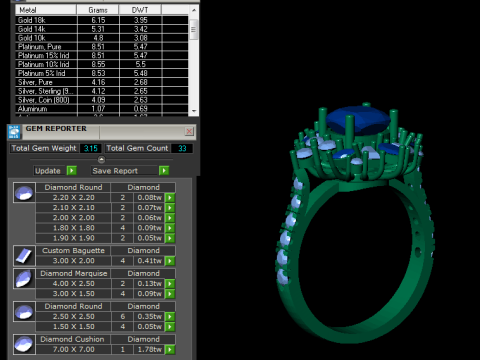Select the Platinum, Pure row
480x360 pixels.
click(x=102, y=47)
